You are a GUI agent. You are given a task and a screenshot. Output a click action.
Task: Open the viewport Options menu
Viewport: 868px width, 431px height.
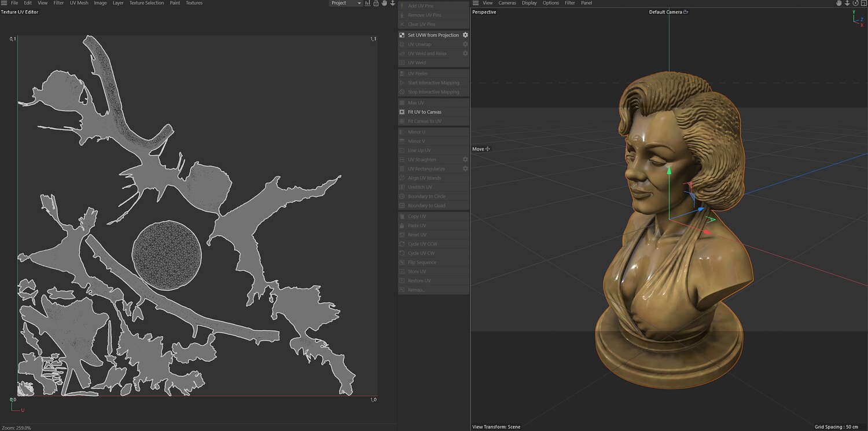click(551, 3)
